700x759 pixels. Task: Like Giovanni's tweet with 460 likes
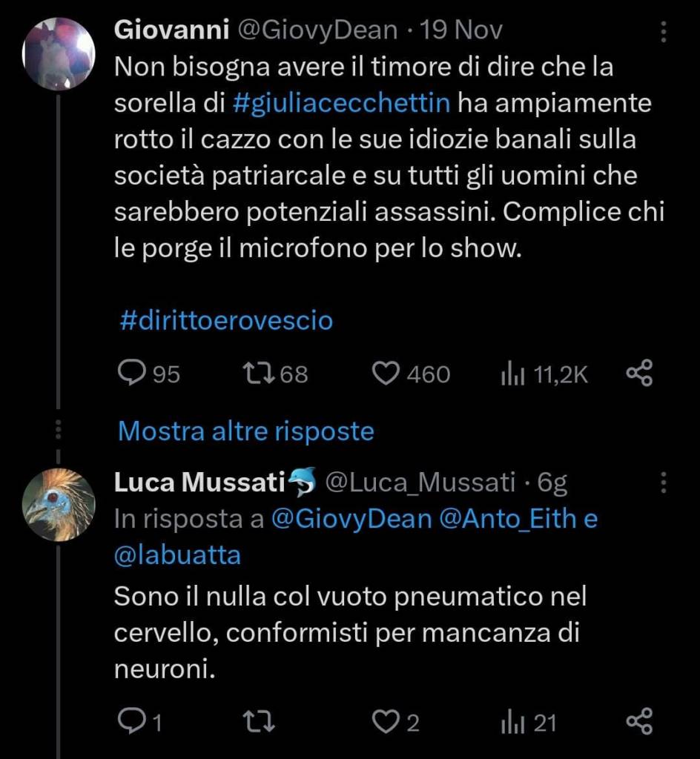pyautogui.click(x=386, y=374)
